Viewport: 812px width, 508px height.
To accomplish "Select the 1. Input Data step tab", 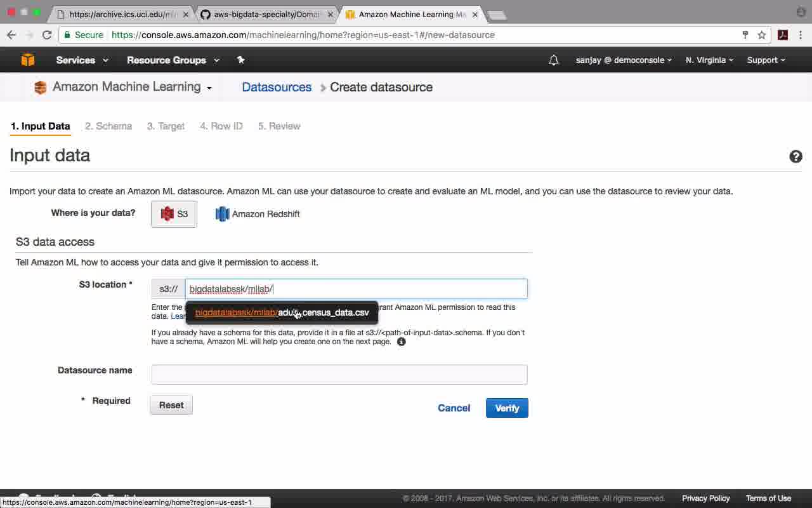I will pos(41,126).
